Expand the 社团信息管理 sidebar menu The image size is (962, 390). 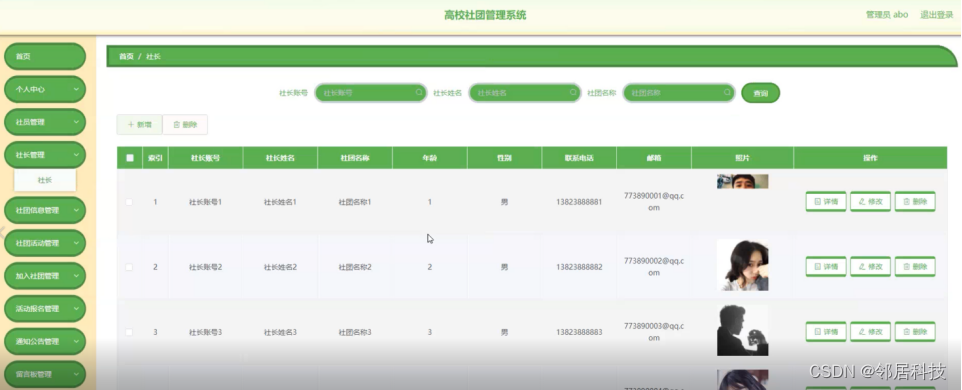tap(45, 210)
